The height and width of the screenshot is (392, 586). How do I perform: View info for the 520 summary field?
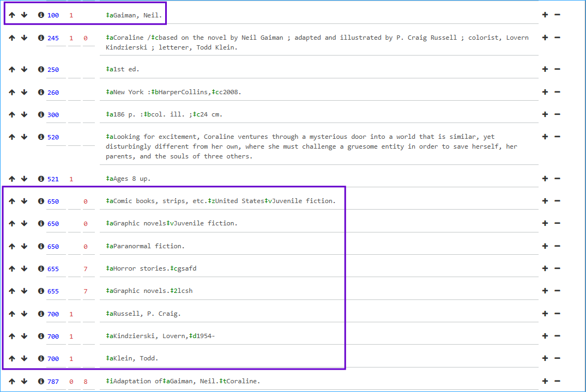click(x=40, y=137)
